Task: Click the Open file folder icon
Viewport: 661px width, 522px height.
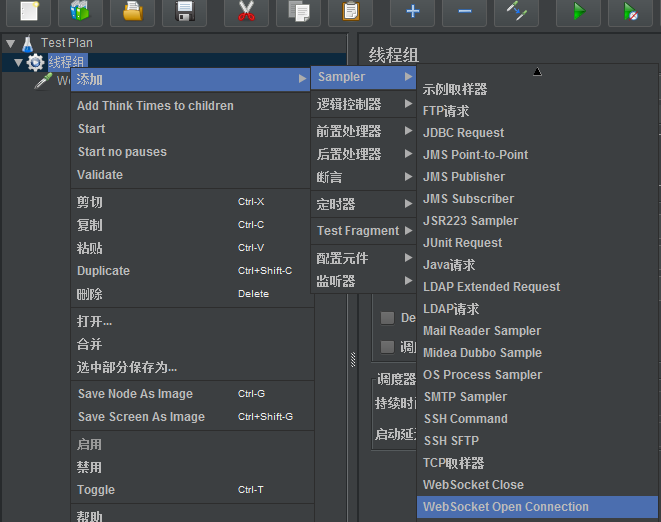Action: click(x=132, y=11)
